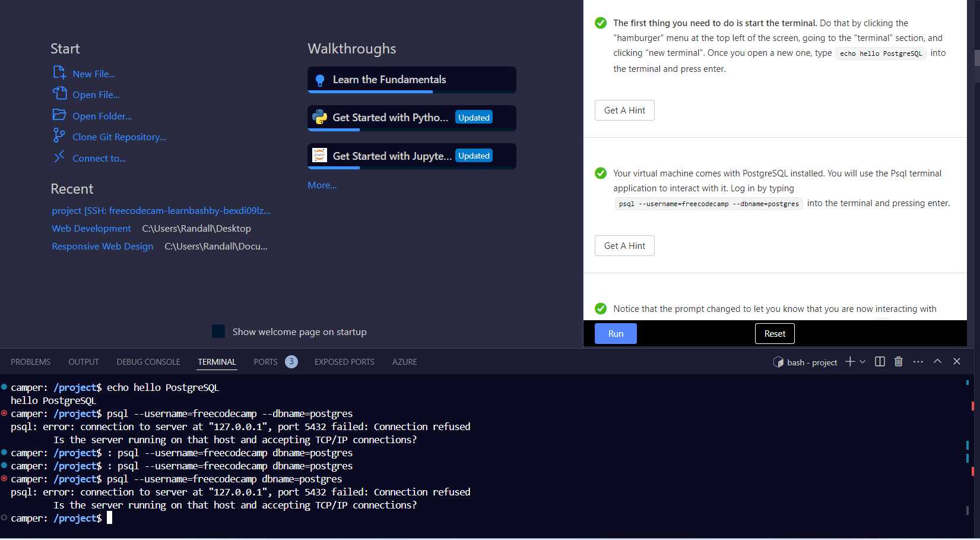Switch to the PROBLEMS tab
This screenshot has height=540, width=980.
pos(30,361)
